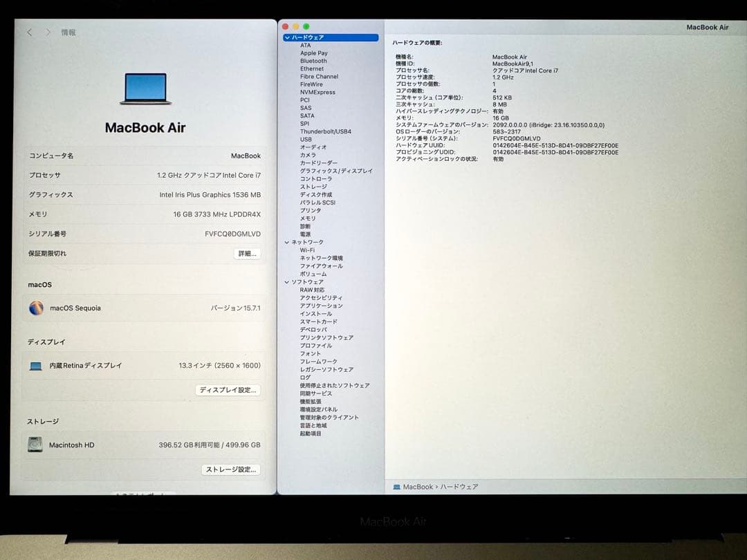Image resolution: width=747 pixels, height=560 pixels.
Task: Collapse the ハードウェア section in the sidebar
Action: click(289, 37)
